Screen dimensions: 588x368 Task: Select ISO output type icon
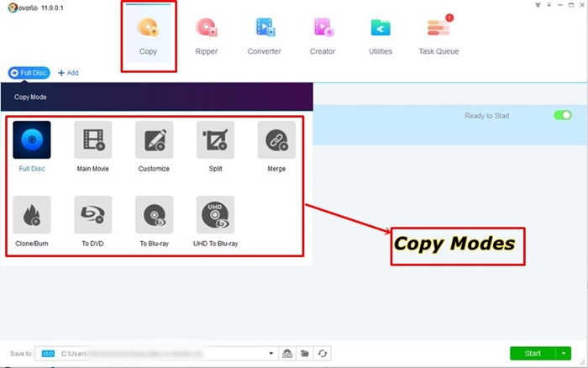[x=48, y=354]
